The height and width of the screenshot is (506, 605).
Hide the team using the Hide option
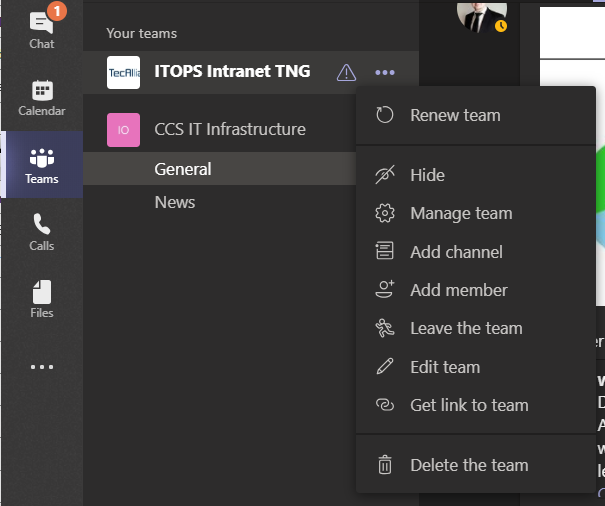(427, 175)
